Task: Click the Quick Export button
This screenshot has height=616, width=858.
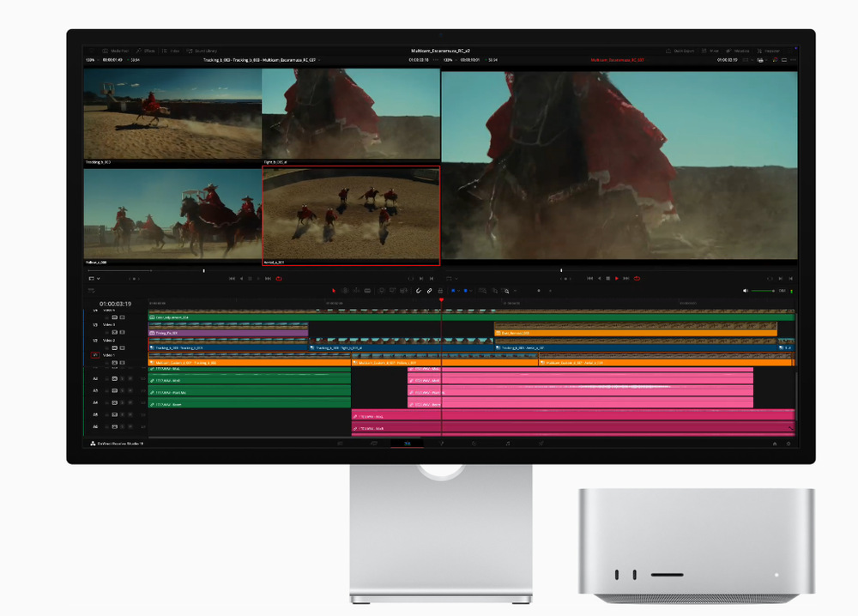Action: pyautogui.click(x=680, y=51)
